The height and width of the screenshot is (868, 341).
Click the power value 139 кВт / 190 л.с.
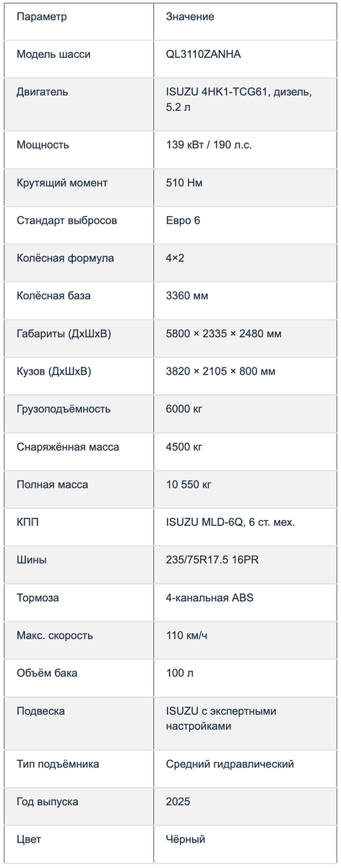[209, 145]
